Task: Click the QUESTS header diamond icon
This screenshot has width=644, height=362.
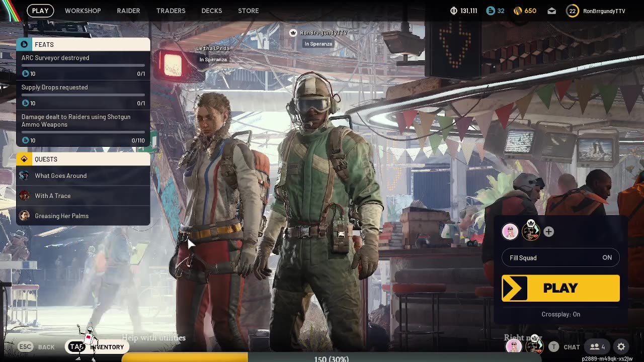Action: (x=24, y=159)
